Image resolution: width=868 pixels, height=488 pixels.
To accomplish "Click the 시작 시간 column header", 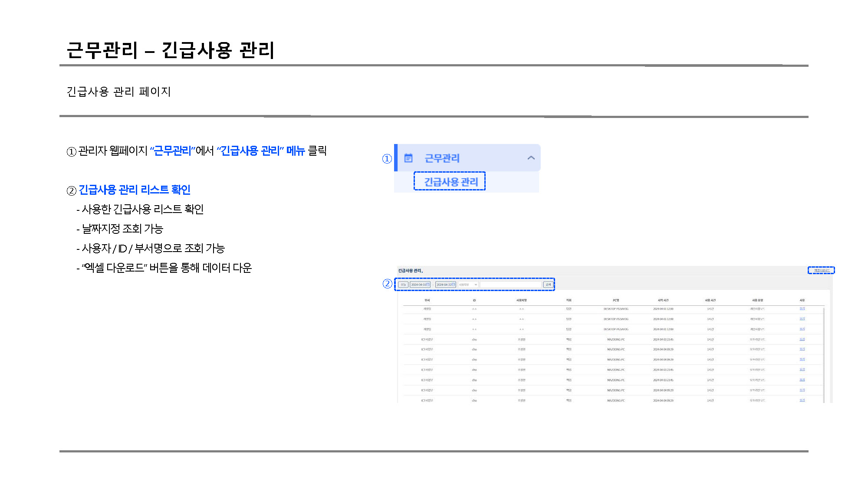I will click(663, 300).
